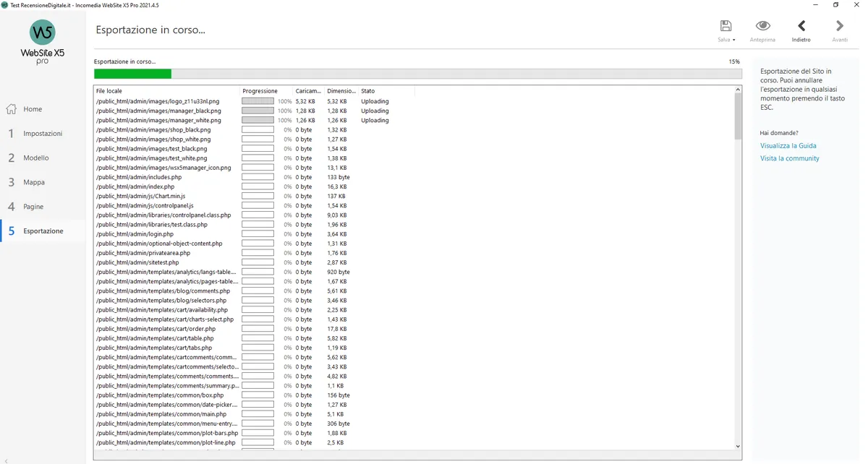Image resolution: width=868 pixels, height=464 pixels.
Task: Click the Avanti forward arrow
Action: pos(840,26)
